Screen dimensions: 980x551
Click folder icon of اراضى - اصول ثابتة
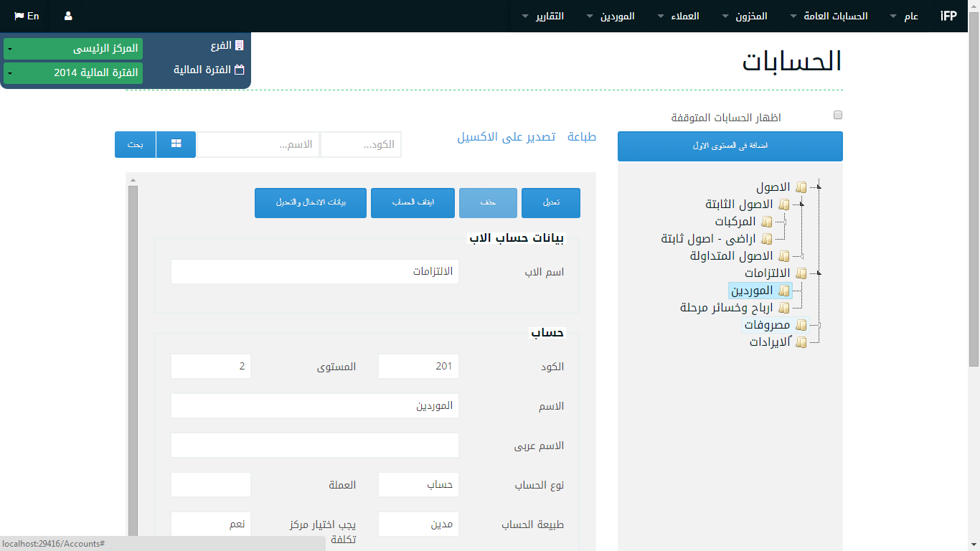click(767, 240)
